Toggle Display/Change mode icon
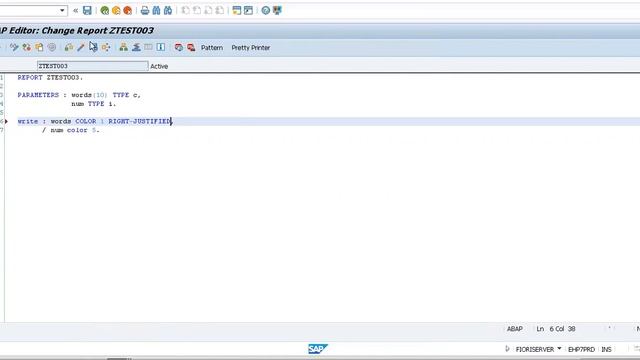Screen dimensions: 640x360 click(x=14, y=48)
